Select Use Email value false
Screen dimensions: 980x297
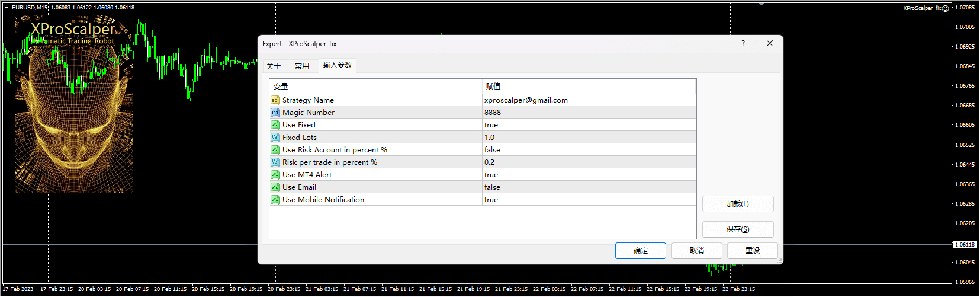(x=492, y=187)
